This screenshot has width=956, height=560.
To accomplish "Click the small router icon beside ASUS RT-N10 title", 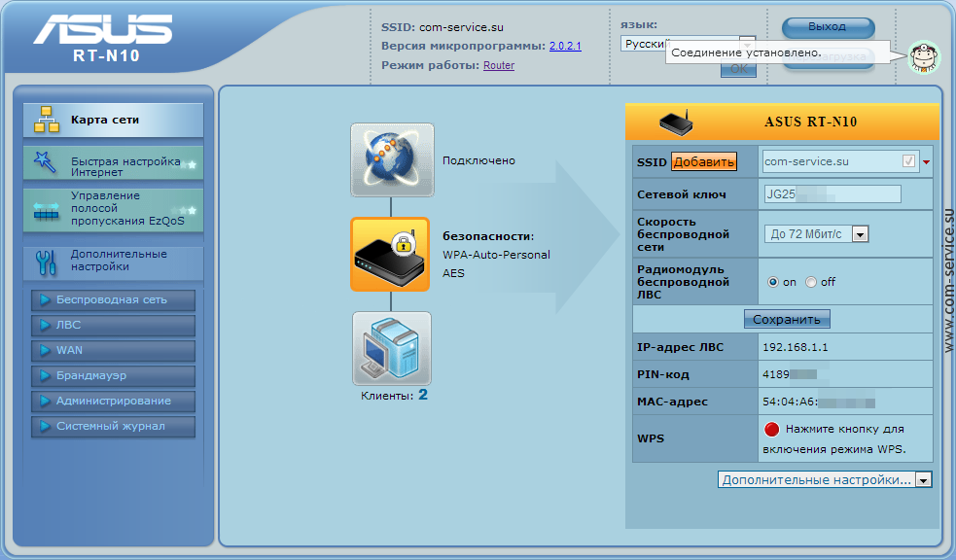I will [x=676, y=122].
